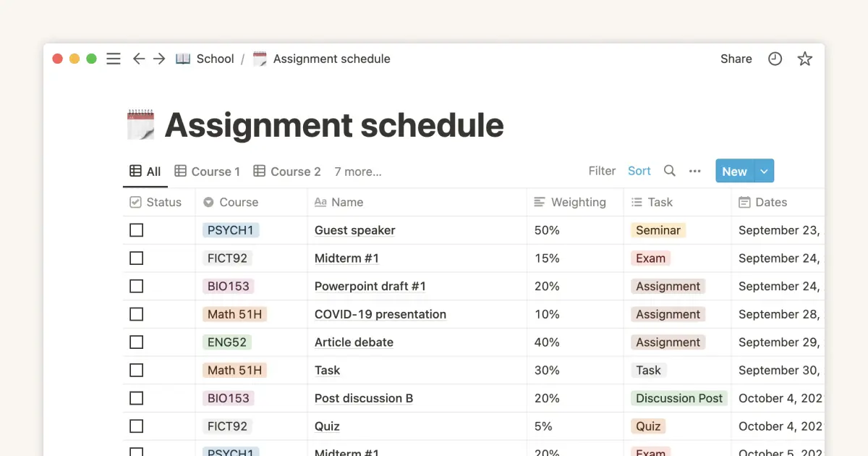The image size is (868, 456).
Task: Switch to the Course 2 view
Action: click(287, 172)
